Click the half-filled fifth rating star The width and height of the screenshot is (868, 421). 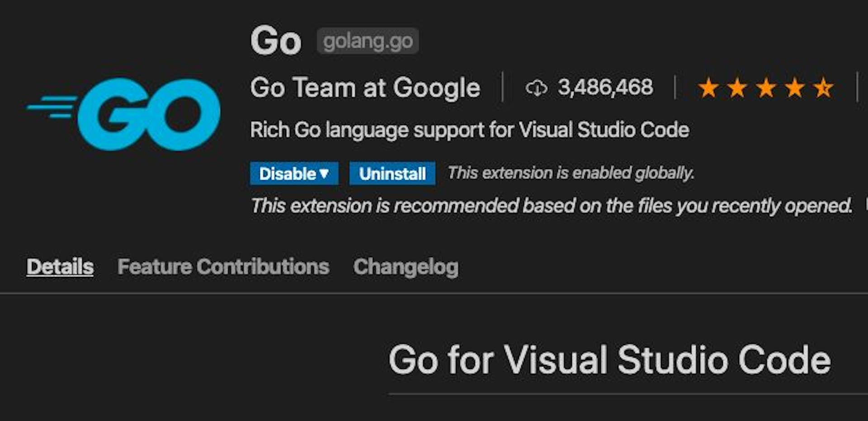click(x=823, y=88)
